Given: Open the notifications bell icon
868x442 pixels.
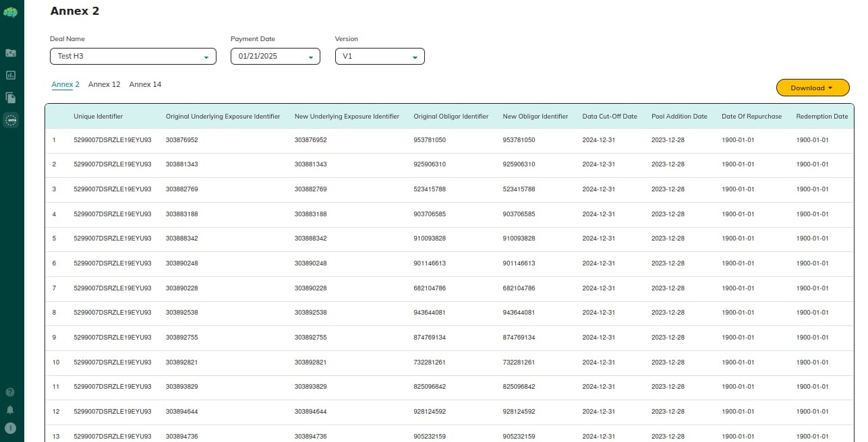Looking at the screenshot, I should point(10,410).
